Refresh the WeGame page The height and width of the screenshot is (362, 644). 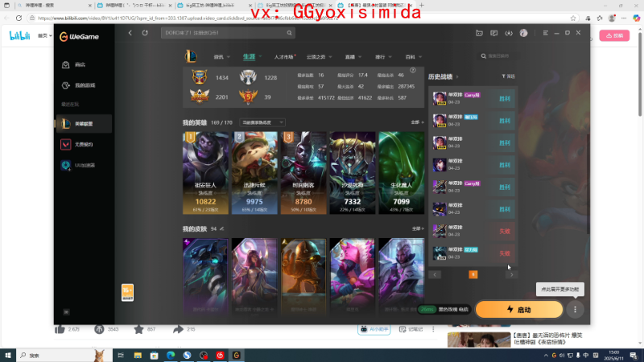tap(145, 33)
